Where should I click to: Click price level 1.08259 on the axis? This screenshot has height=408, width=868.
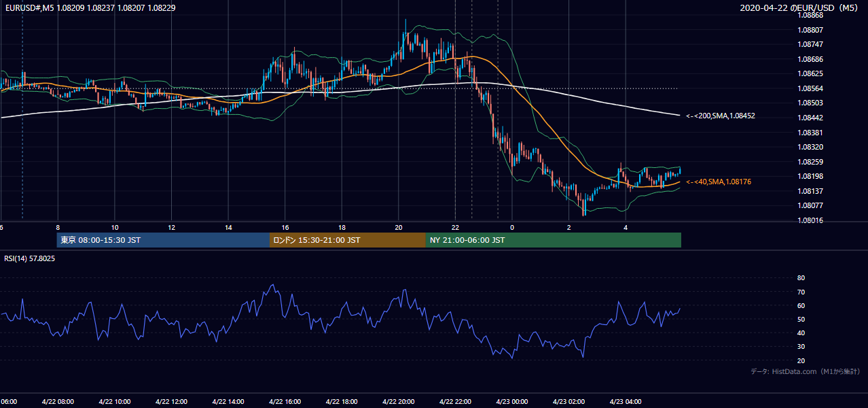(x=810, y=162)
